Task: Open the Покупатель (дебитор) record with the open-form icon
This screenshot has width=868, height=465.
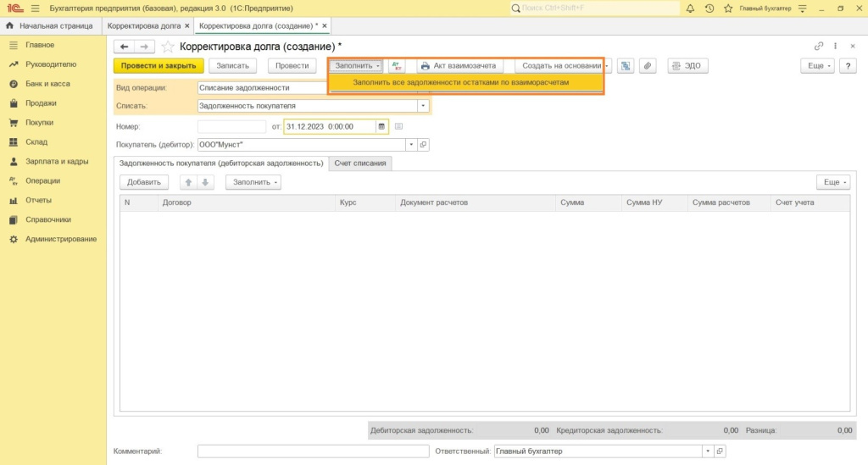Action: coord(424,145)
